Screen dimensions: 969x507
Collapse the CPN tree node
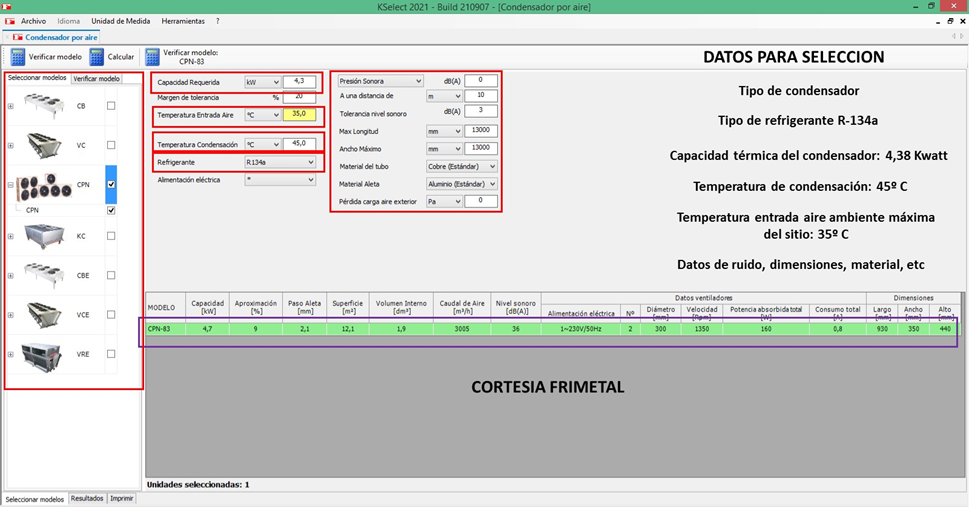pyautogui.click(x=11, y=185)
